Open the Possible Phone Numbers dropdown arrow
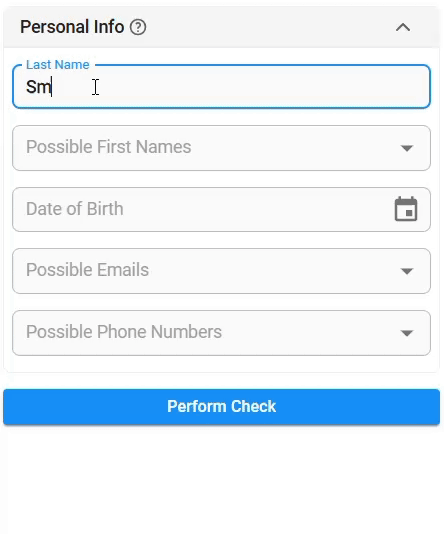Image resolution: width=444 pixels, height=534 pixels. point(407,333)
